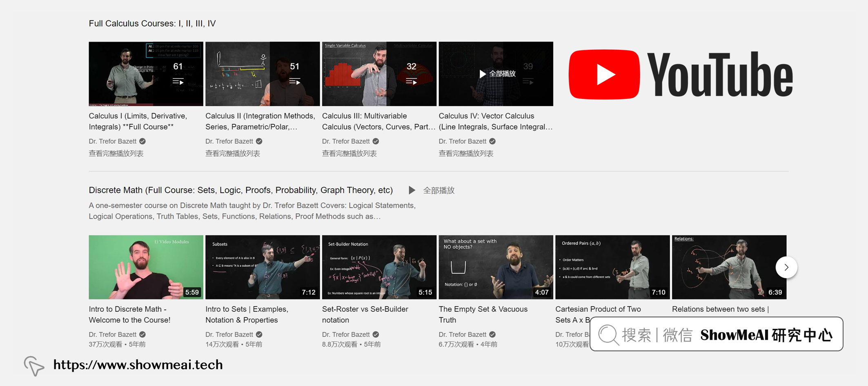Open Intro to Discrete Math - Welcome title

[x=130, y=315]
